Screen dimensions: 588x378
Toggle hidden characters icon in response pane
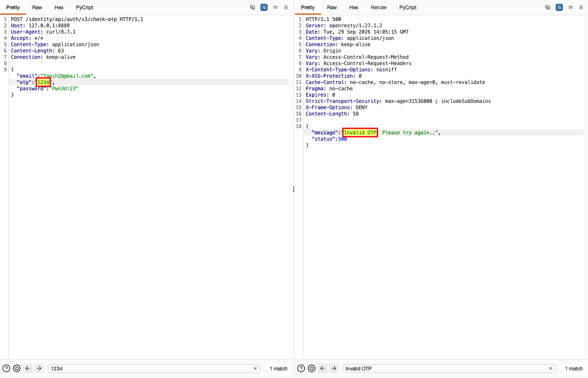point(548,7)
